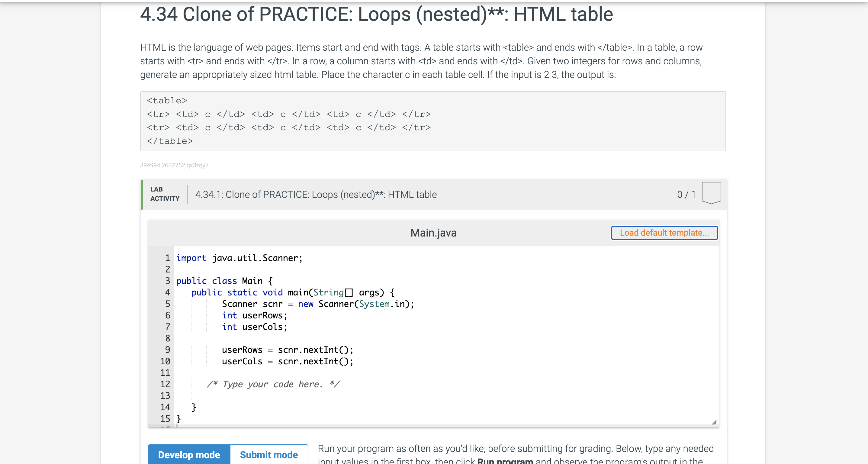Click the LAB ACTIVITY label

165,194
